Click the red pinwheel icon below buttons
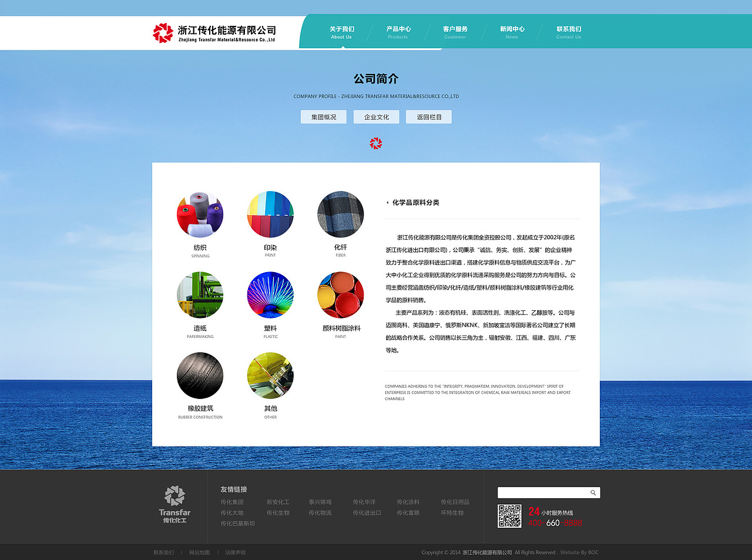 point(376,143)
